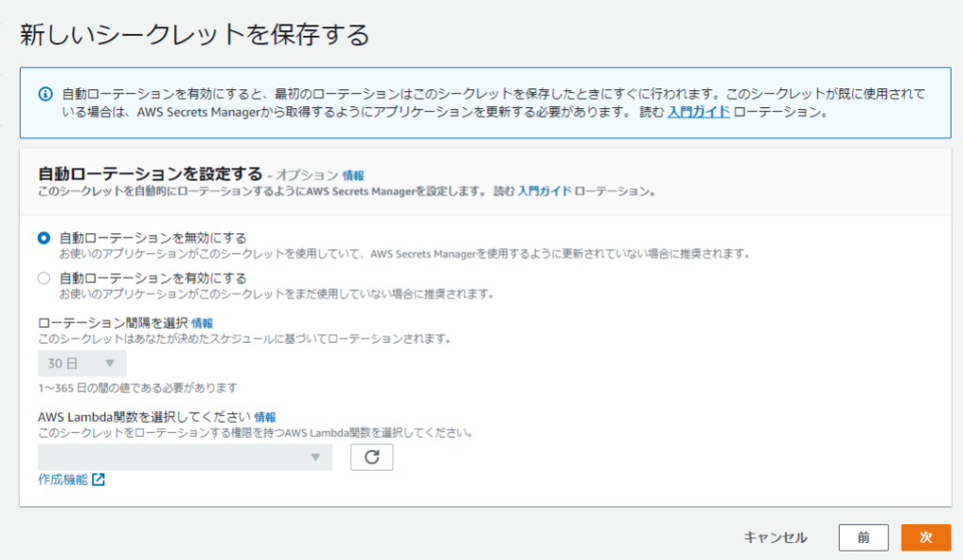Click 情報 link next to the オプション heading
The height and width of the screenshot is (560, 963).
click(354, 176)
